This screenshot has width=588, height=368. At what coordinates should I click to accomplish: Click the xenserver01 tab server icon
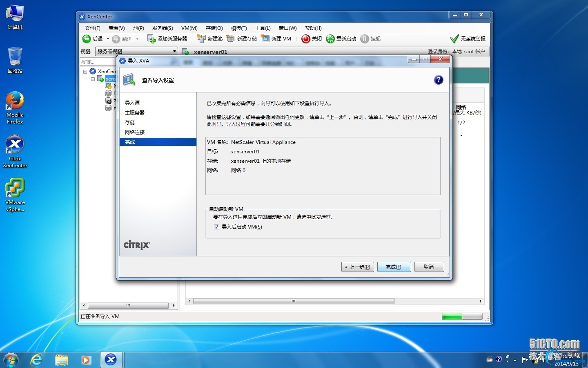click(x=185, y=52)
